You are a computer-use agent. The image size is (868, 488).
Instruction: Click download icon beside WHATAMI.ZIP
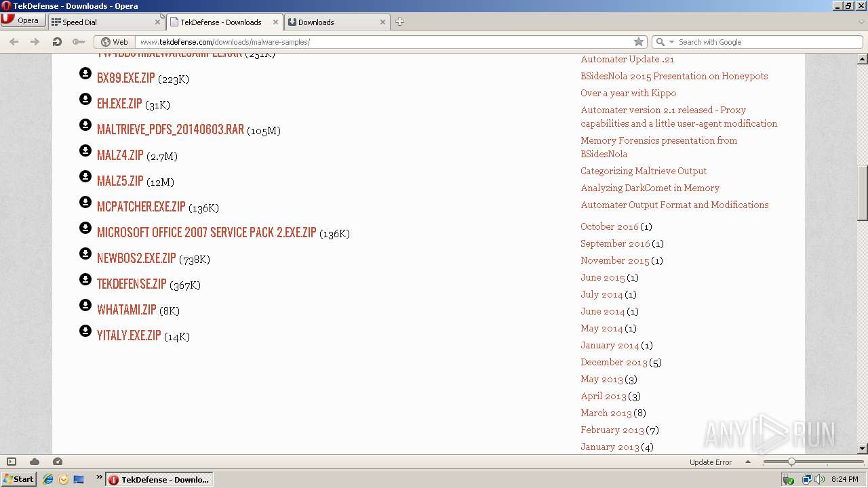point(85,305)
